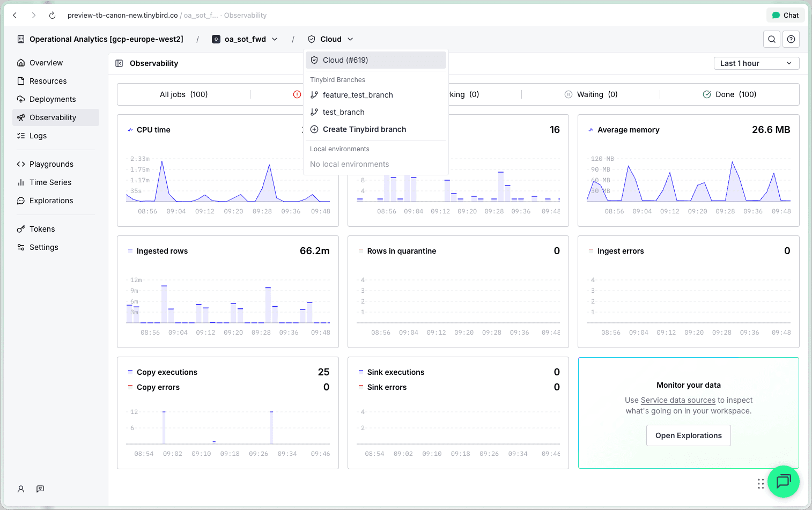Screen dimensions: 812x510
Task: Select the Logs sidebar item
Action: coord(38,136)
